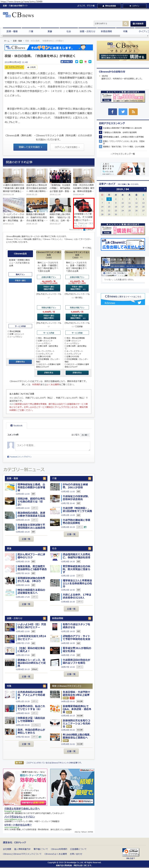Image resolution: width=149 pixels, height=868 pixels.
Task: Open the RSS feed icon in sidebar
Action: pyautogui.click(x=133, y=112)
